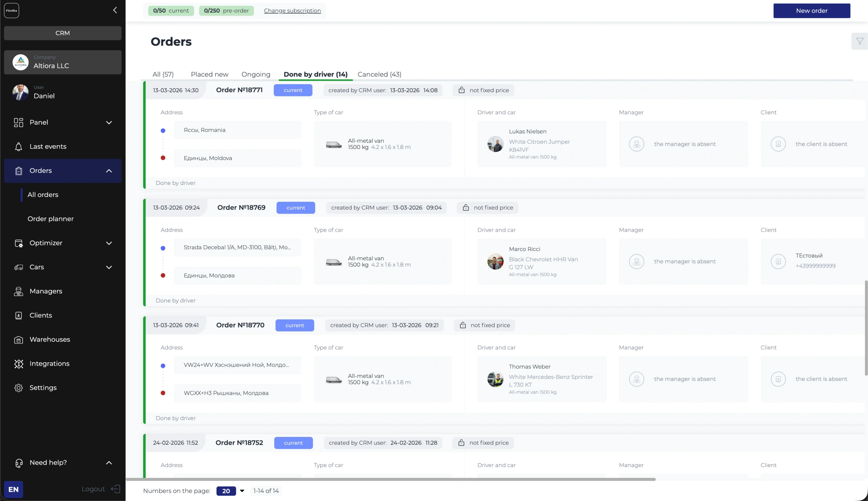The height and width of the screenshot is (501, 868).
Task: Click the Last events bell icon
Action: (19, 147)
